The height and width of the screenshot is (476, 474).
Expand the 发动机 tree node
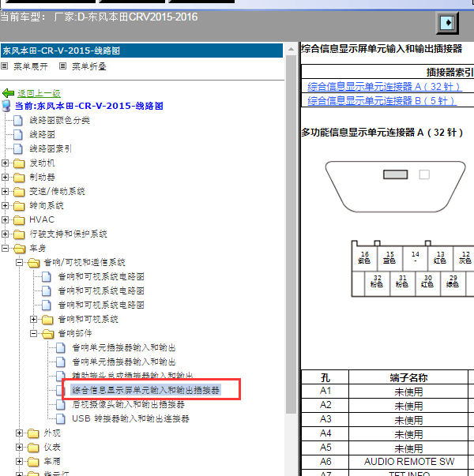coord(5,163)
